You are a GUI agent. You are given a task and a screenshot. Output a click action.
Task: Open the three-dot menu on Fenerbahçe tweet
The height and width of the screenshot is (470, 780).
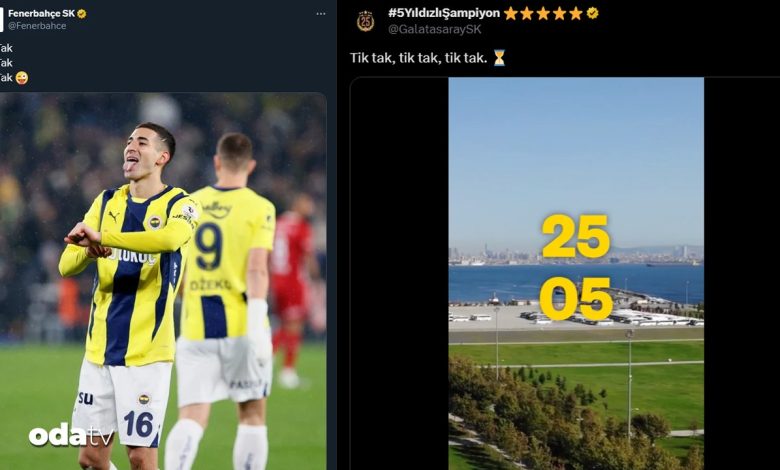coord(321,14)
